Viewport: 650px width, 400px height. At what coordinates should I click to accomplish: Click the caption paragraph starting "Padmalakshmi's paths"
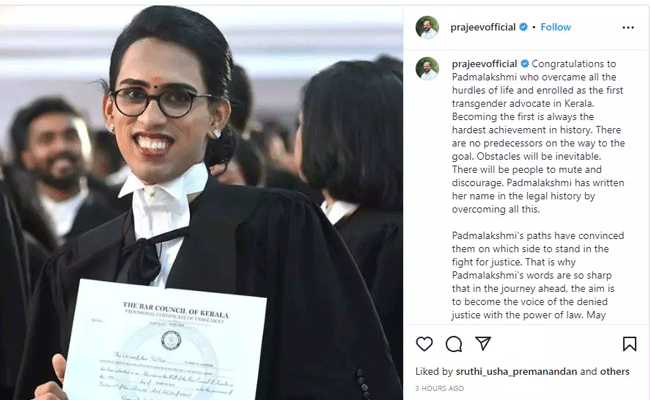click(538, 275)
